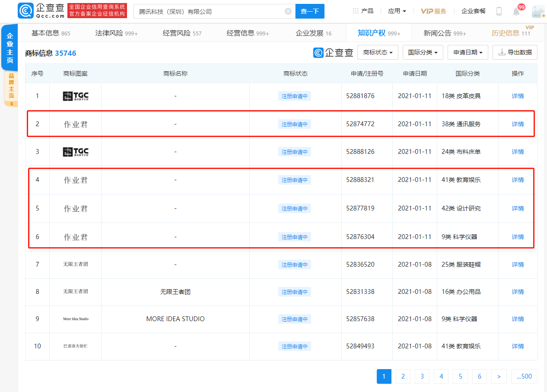Open the 商标状态 filter dropdown
547x392 pixels.
(378, 52)
